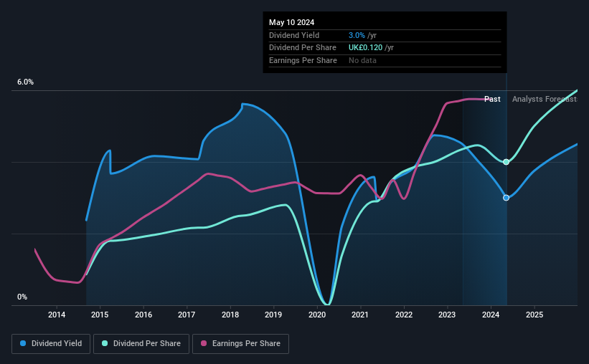Click the 2014 x-axis label

pos(57,315)
